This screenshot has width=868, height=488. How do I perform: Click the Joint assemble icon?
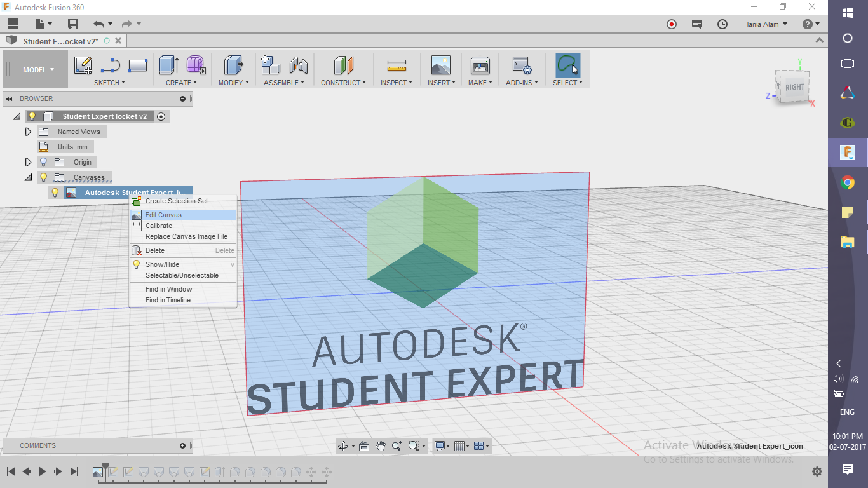tap(298, 65)
